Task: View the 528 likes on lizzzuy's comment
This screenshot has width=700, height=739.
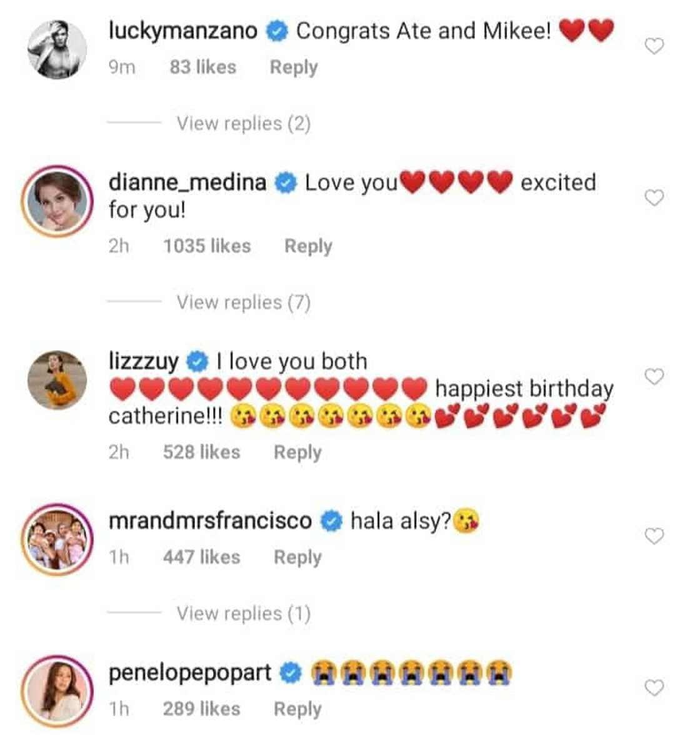Action: (x=201, y=452)
